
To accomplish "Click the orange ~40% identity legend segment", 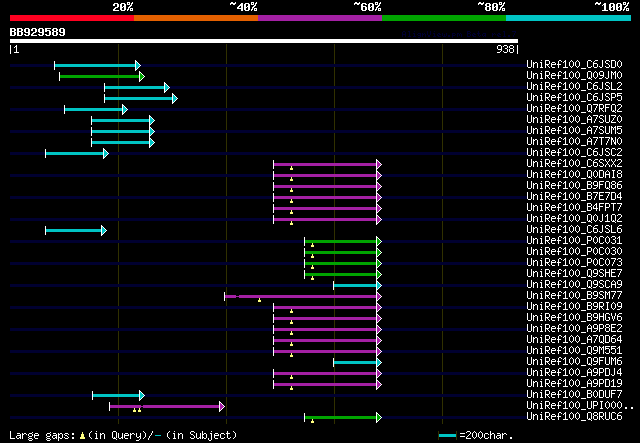I will point(196,18).
